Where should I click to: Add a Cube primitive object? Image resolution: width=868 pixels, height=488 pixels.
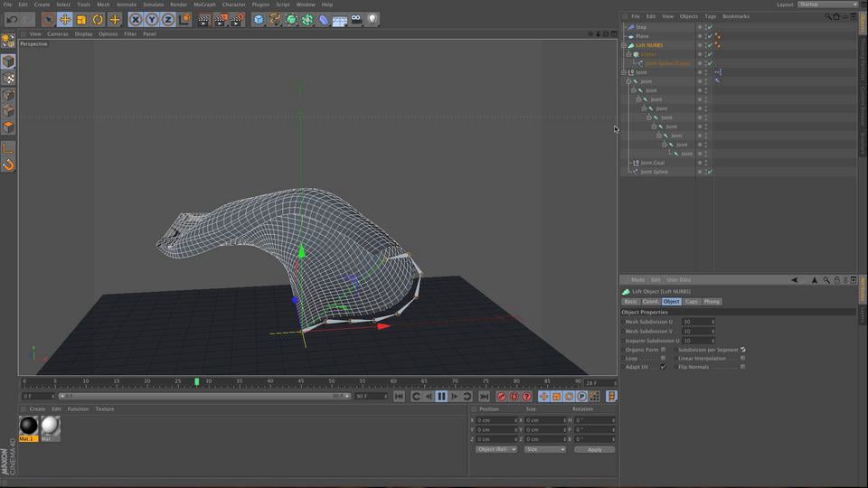[259, 20]
